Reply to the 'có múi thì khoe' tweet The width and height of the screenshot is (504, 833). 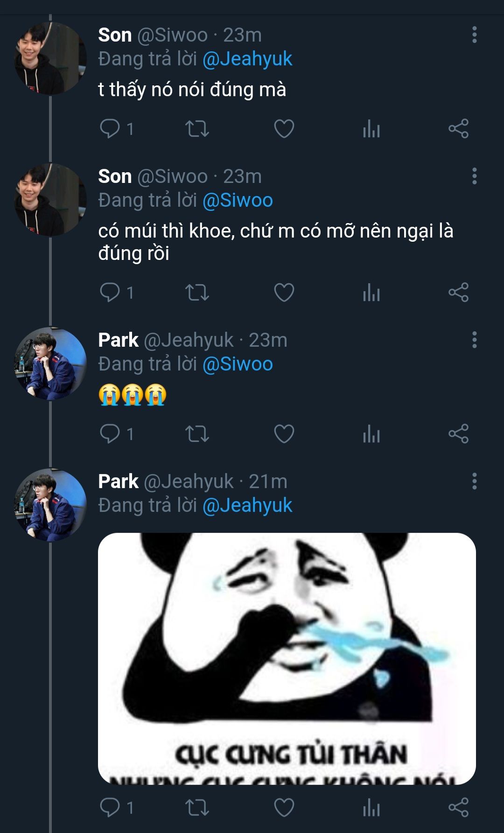pyautogui.click(x=110, y=293)
